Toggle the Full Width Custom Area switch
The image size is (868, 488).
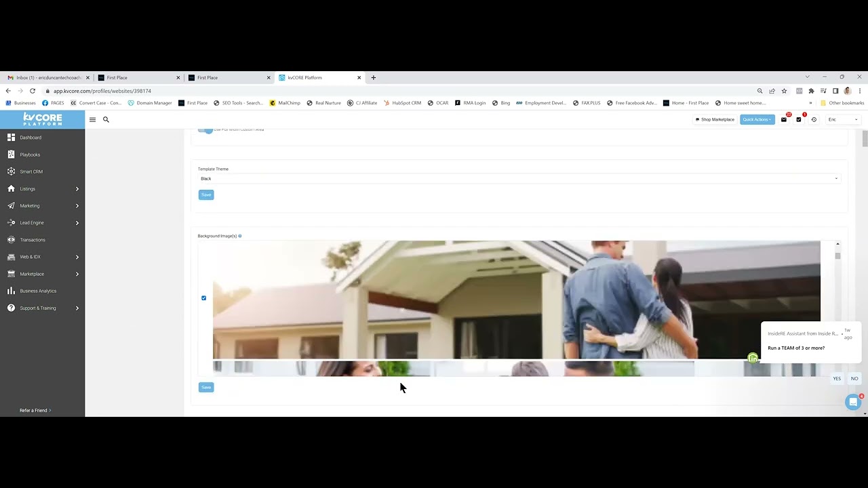[x=205, y=129]
